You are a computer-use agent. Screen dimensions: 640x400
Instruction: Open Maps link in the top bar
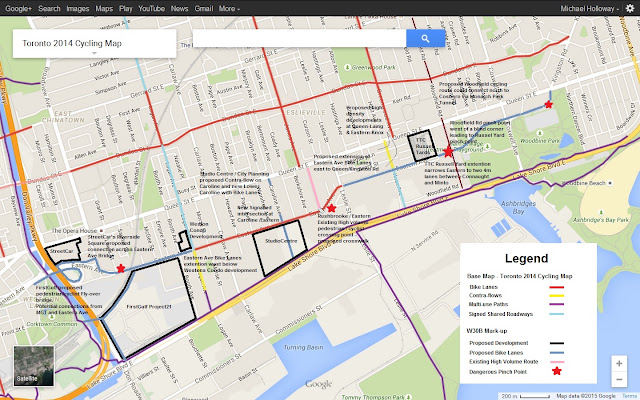point(104,8)
